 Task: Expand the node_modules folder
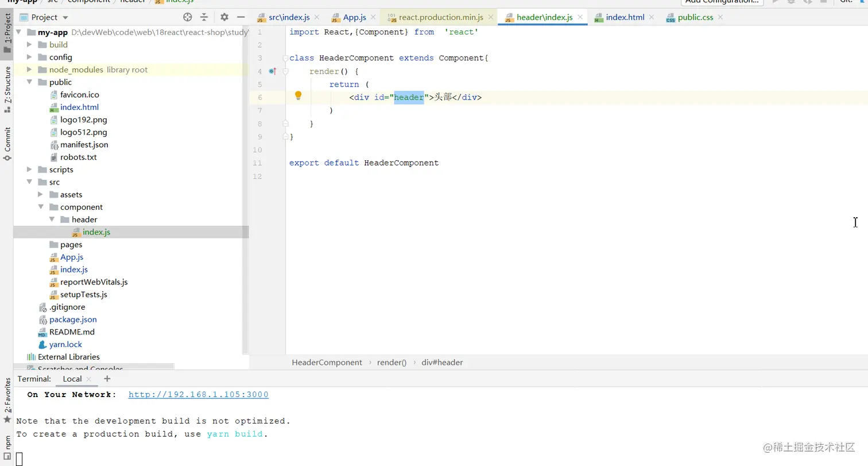coord(30,70)
